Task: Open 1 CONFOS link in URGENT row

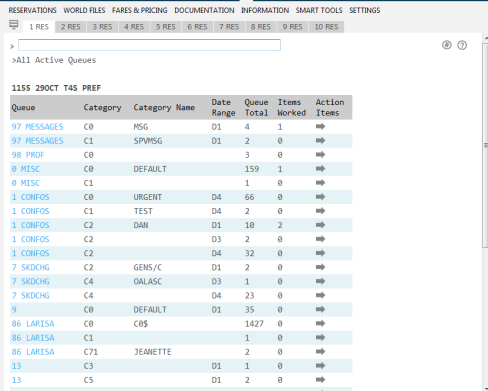Action: pyautogui.click(x=30, y=197)
